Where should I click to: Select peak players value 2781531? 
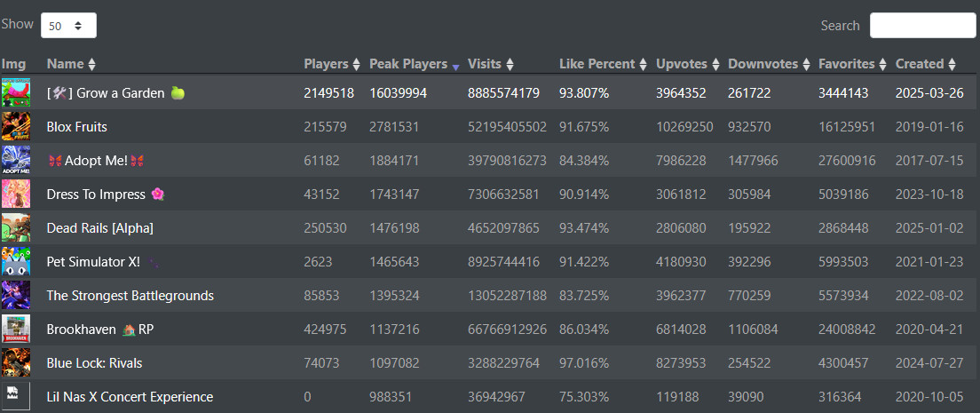[x=394, y=127]
